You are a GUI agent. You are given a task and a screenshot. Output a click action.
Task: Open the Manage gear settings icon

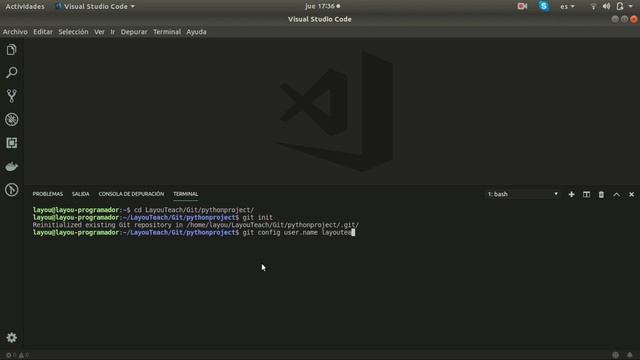coord(11,338)
